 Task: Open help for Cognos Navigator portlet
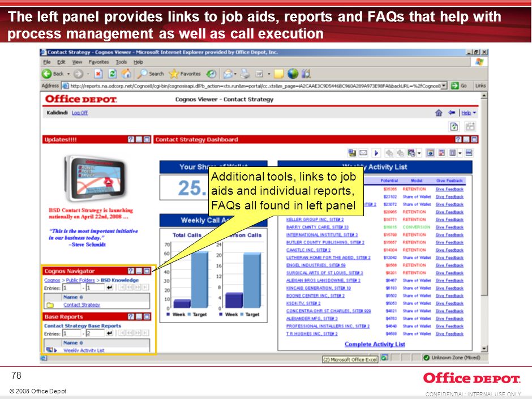click(131, 271)
